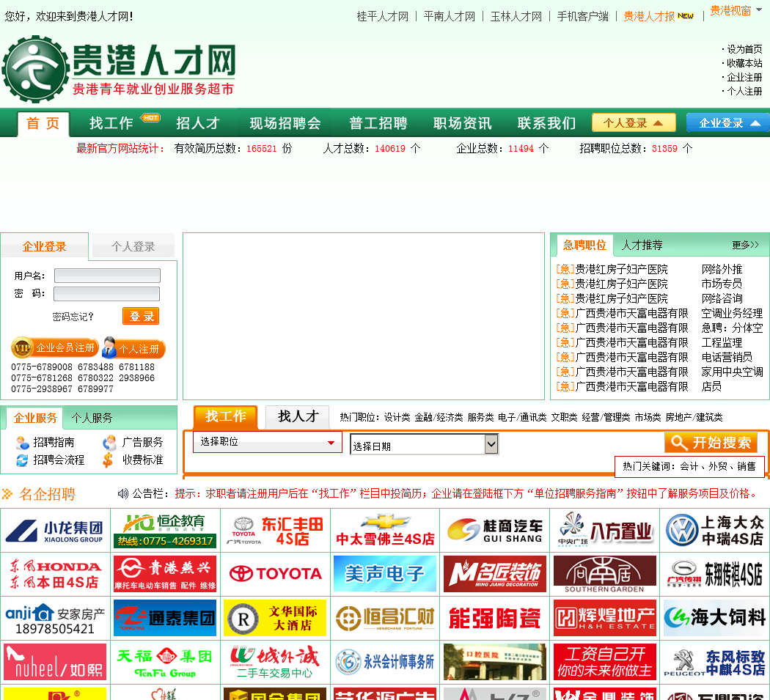Open the 贵港人才报 NEW link
770x700 pixels.
click(658, 16)
